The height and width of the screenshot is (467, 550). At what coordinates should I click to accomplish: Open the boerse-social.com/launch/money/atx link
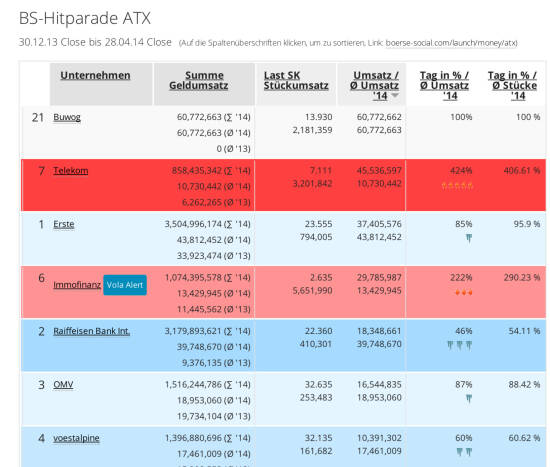451,43
